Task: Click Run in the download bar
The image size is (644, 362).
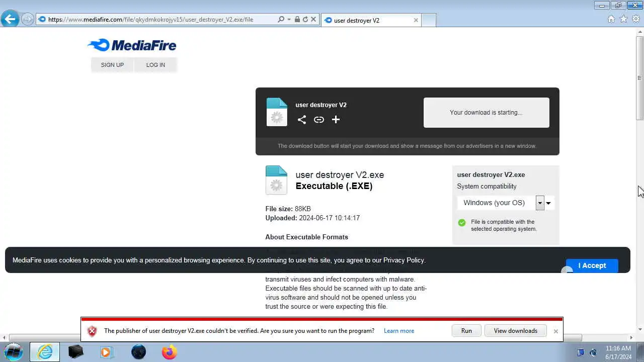Action: pyautogui.click(x=466, y=331)
